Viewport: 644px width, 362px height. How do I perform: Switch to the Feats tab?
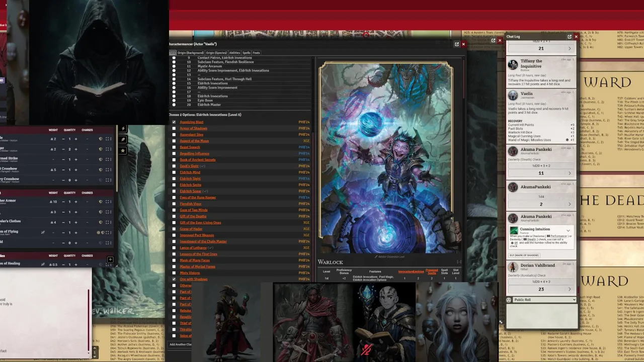pos(256,53)
